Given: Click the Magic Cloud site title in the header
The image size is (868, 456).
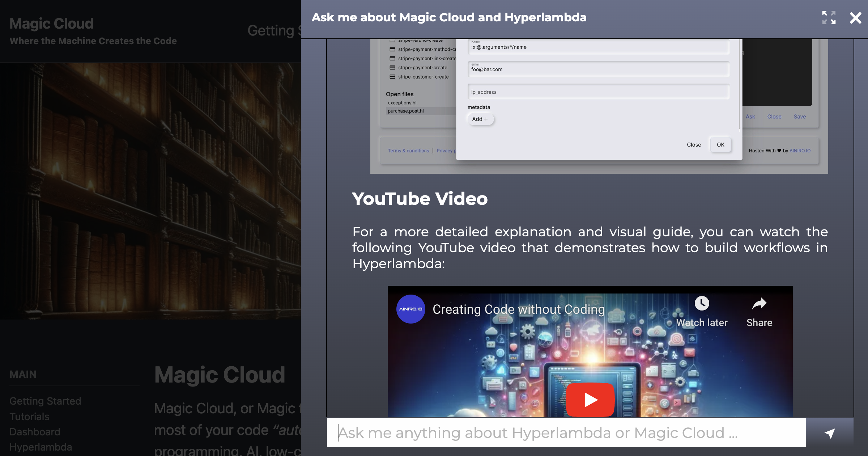Looking at the screenshot, I should click(x=51, y=24).
